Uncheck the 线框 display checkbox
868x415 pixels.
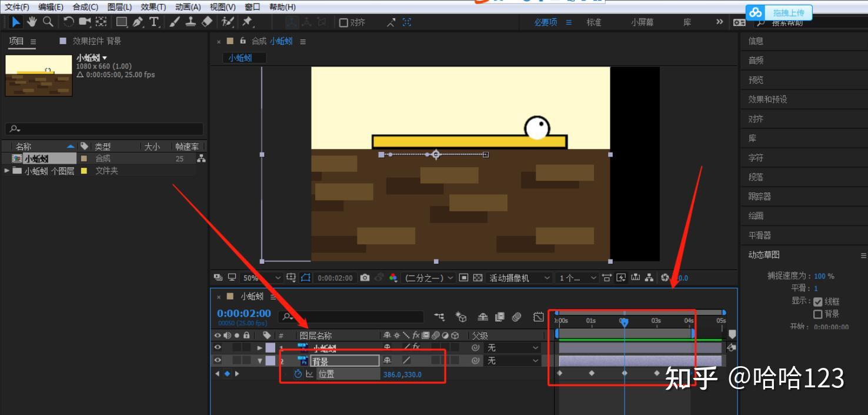[x=817, y=301]
